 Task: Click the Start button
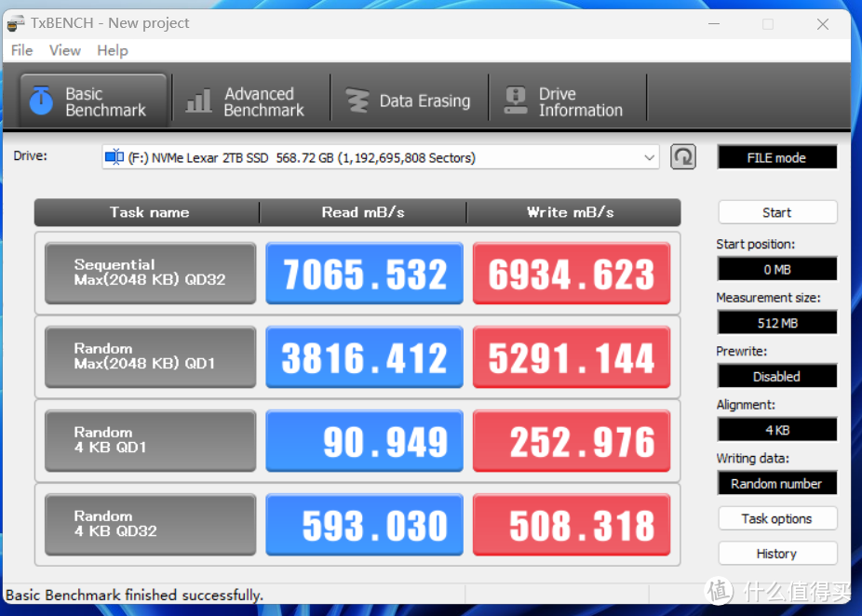777,213
